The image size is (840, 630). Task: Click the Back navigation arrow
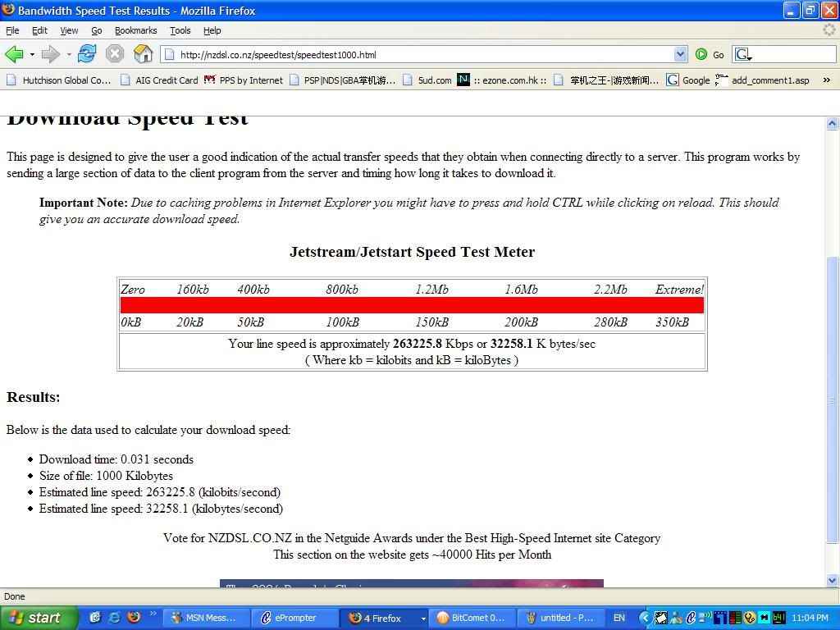point(14,54)
